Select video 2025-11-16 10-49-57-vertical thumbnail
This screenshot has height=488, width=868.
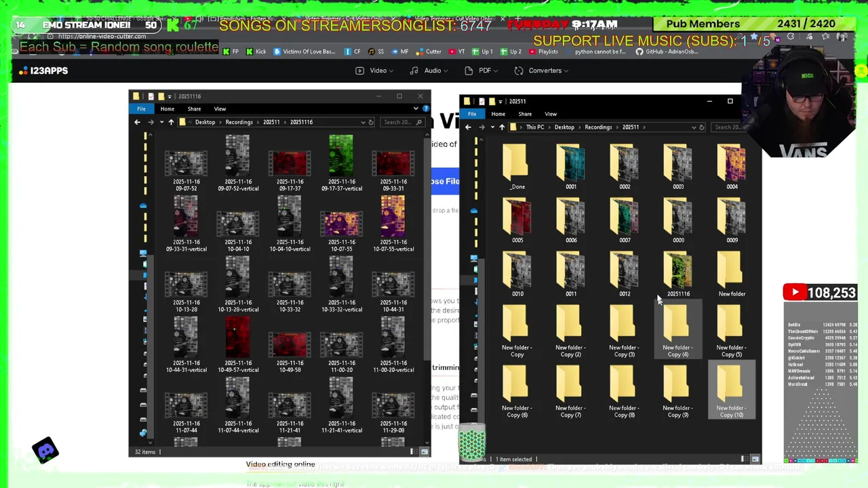(x=238, y=336)
